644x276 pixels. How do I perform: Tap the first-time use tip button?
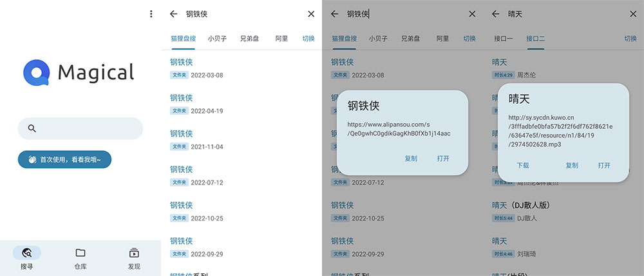coord(64,159)
